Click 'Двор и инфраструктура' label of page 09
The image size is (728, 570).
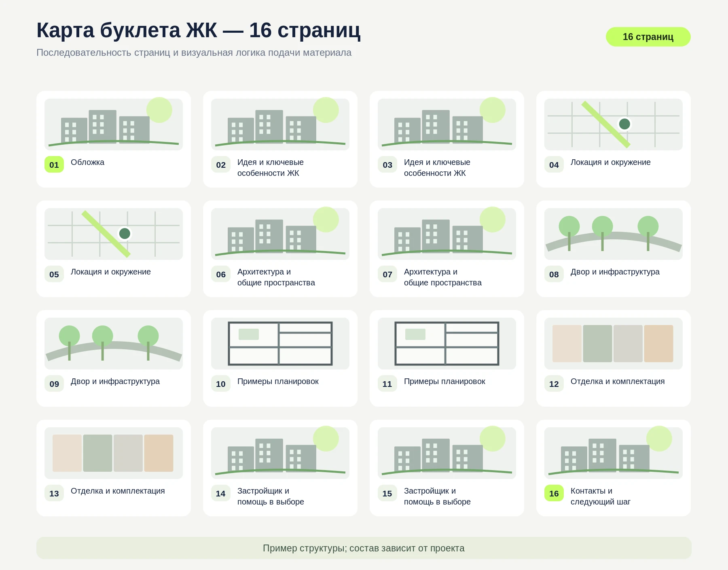tap(115, 381)
